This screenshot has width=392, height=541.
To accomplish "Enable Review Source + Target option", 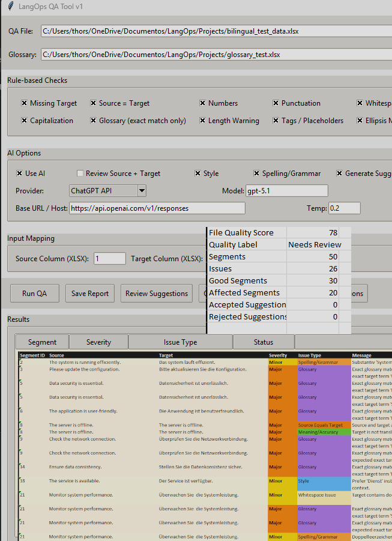I will coord(80,174).
